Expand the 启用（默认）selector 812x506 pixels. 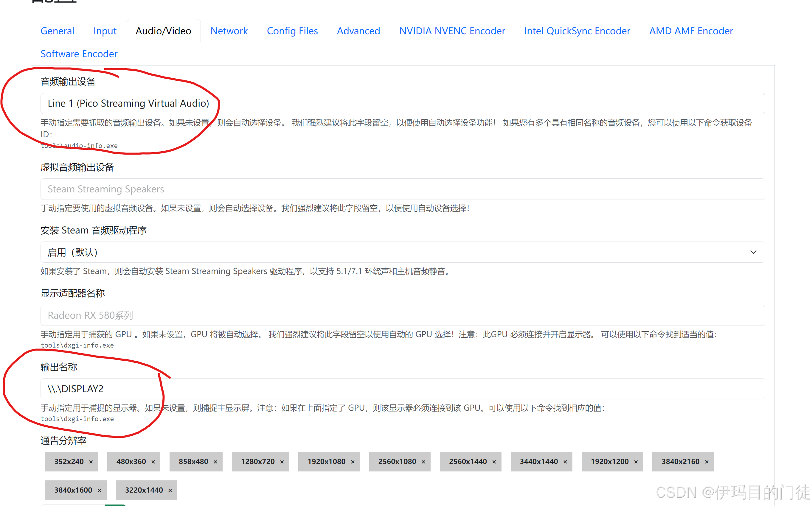click(753, 252)
